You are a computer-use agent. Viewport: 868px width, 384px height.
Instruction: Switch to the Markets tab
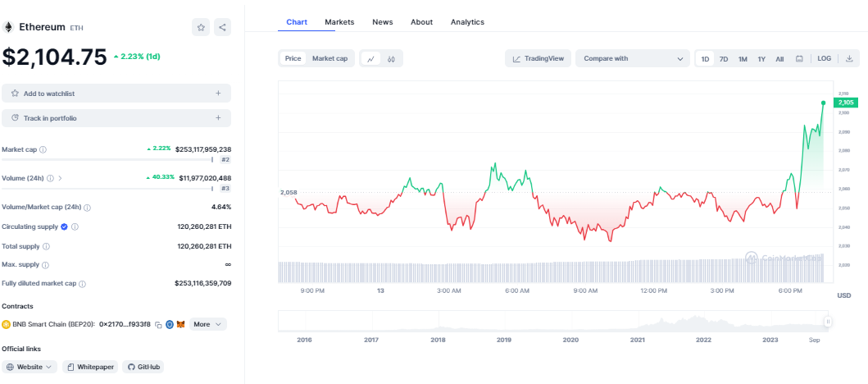click(339, 22)
